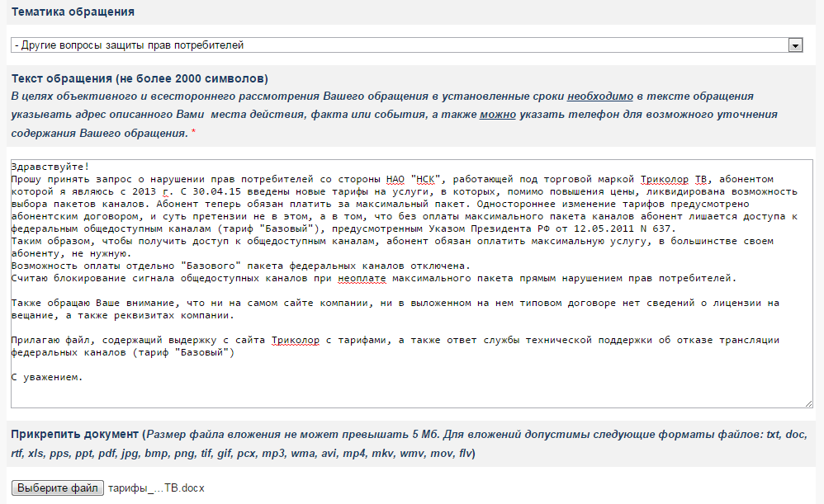Click the word 'Триколор' before 'ТВ, абонентом'

(665, 179)
